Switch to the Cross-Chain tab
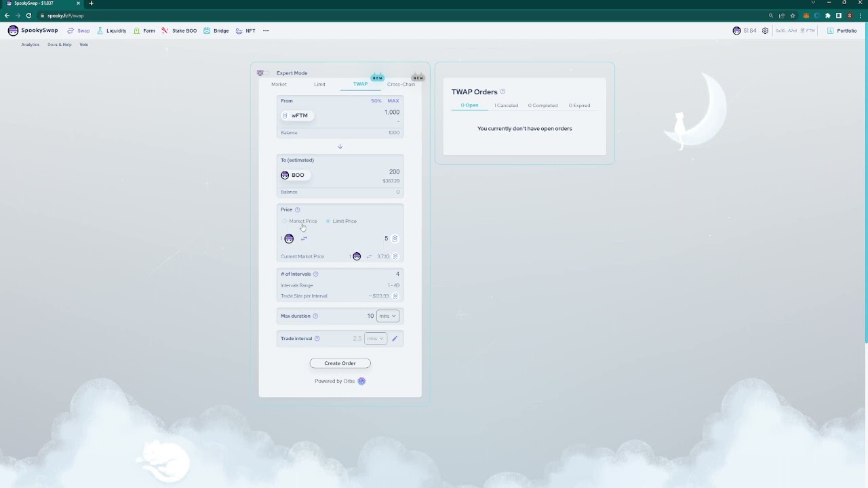868x488 pixels. (401, 85)
